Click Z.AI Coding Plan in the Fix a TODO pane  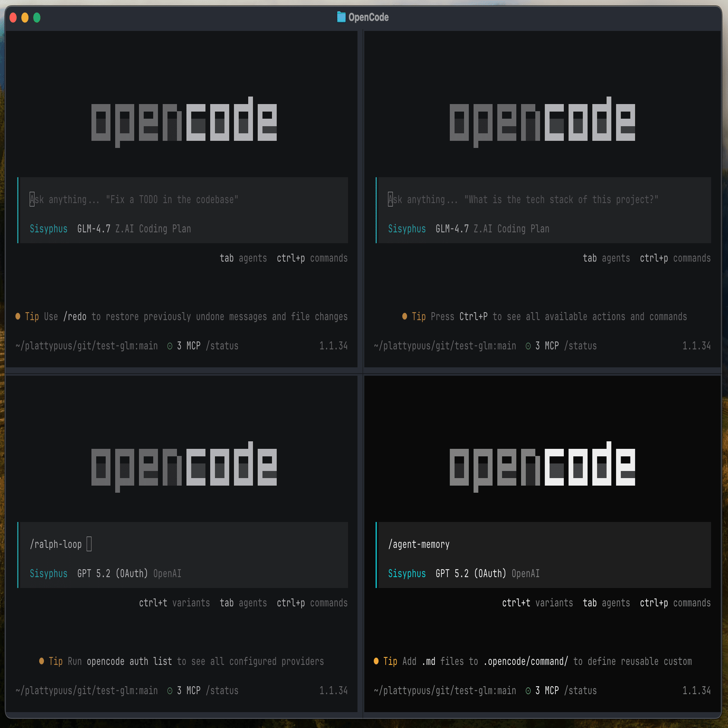tap(153, 229)
